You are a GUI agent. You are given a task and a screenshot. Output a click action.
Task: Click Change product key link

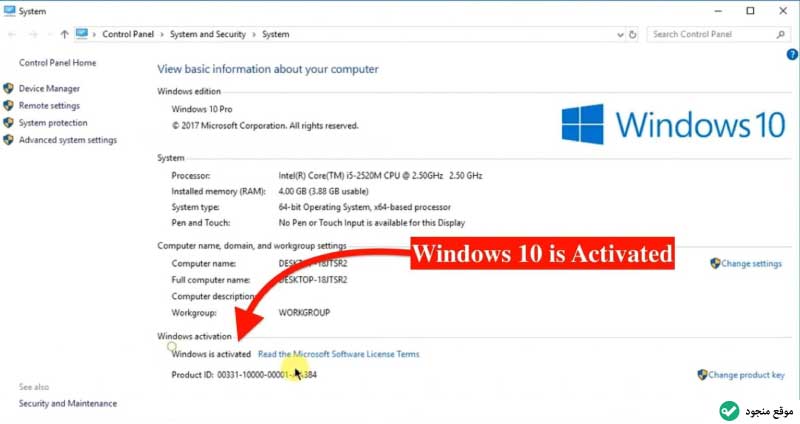[746, 375]
